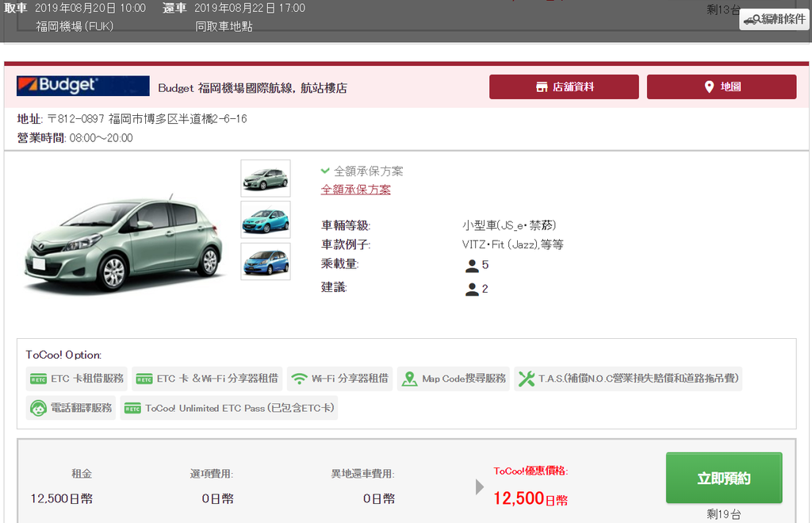Screen dimensions: 812x523
Task: Click pickup date 2019年08月20日 10:00
Action: tap(90, 8)
